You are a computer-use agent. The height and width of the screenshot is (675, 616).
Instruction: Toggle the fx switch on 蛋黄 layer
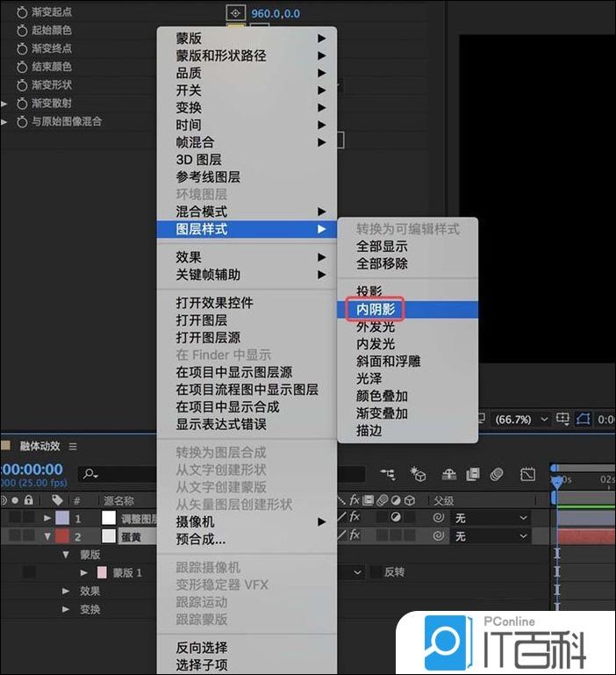tap(355, 535)
